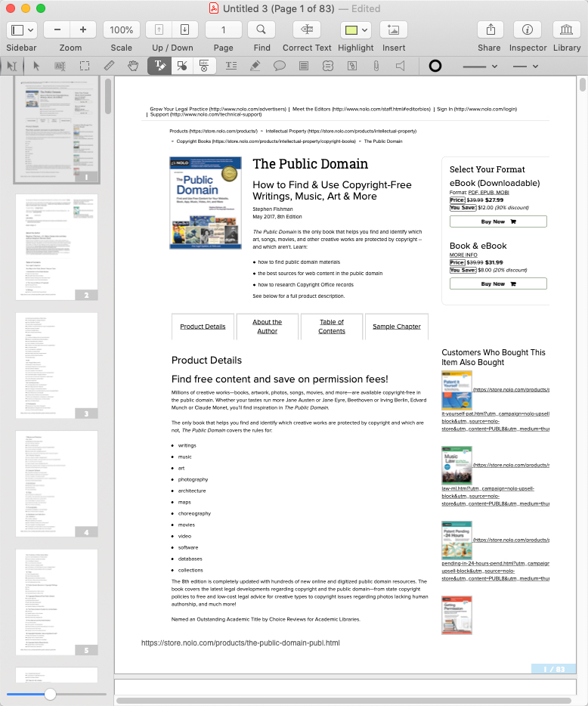Open the Highlight color dropdown arrow
The width and height of the screenshot is (588, 706).
[365, 30]
